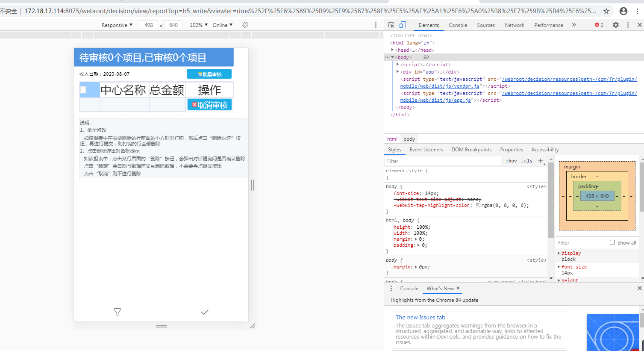644x351 pixels.
Task: Click the tap-highlight color swatch
Action: click(x=478, y=205)
